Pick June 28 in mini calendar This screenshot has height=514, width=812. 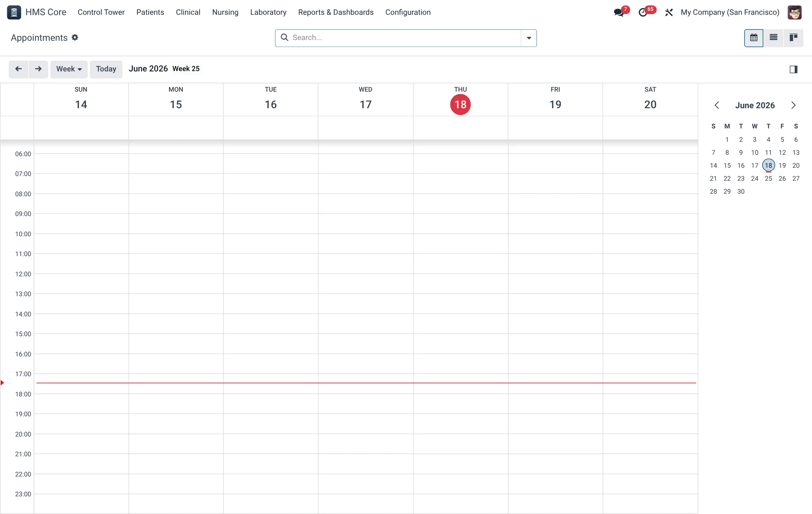tap(713, 192)
